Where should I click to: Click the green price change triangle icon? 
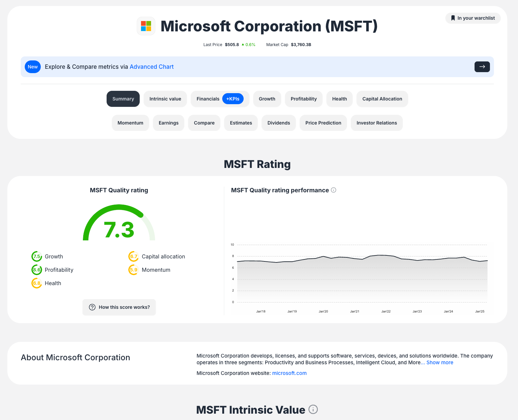tap(243, 44)
